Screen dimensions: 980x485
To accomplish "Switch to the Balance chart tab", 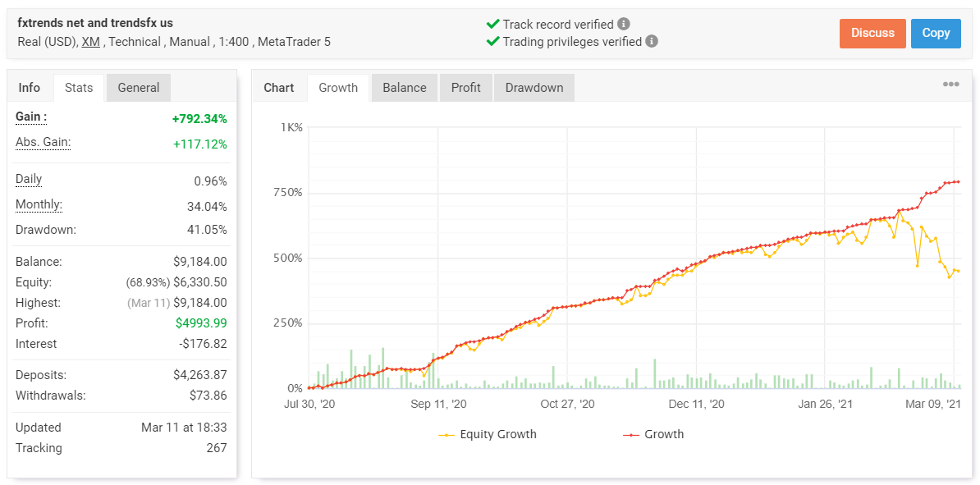I will (x=404, y=88).
